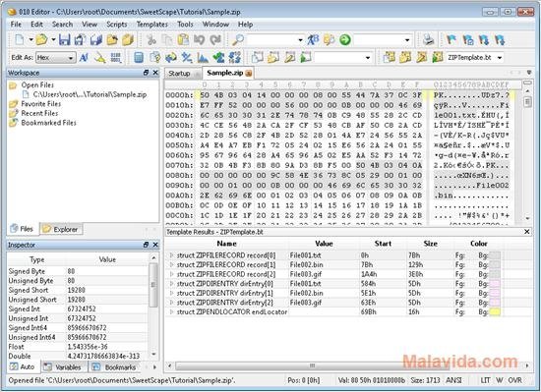Viewport: 541px width, 392px height.
Task: Float the Inspector panel
Action: (x=146, y=245)
